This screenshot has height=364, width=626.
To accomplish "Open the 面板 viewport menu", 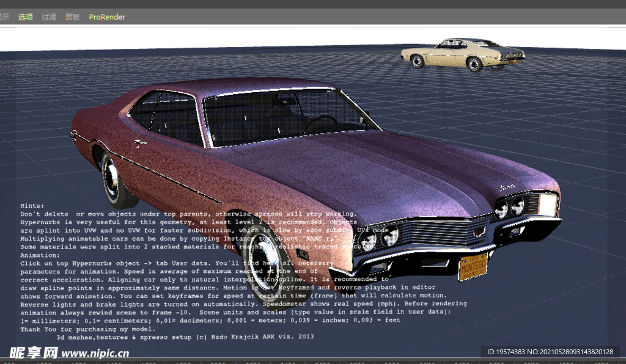I will tap(73, 17).
